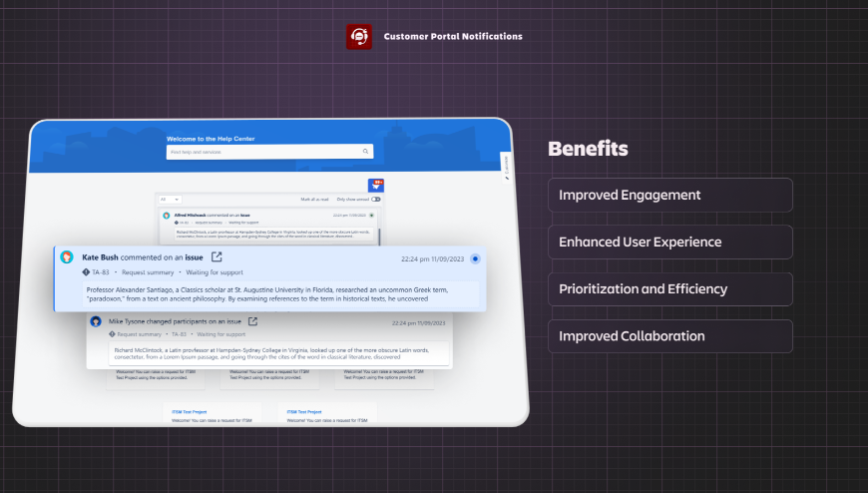Click TA-83 in the Kate Bush notification
The width and height of the screenshot is (868, 493).
[101, 272]
